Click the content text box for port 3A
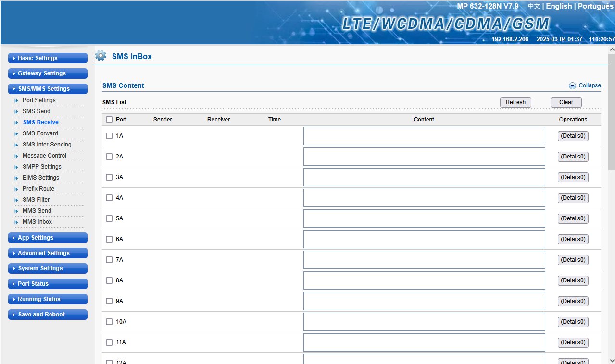The width and height of the screenshot is (615, 364). 424,177
